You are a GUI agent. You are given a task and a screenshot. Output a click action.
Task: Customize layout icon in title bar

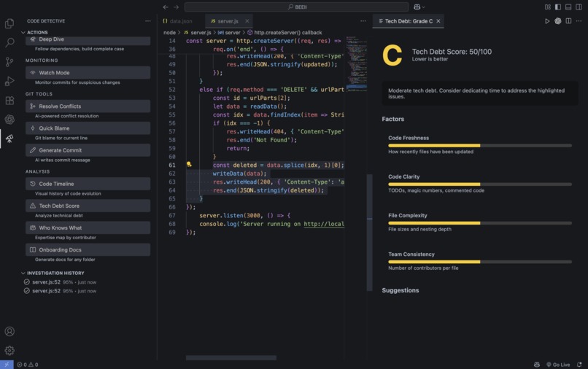547,7
